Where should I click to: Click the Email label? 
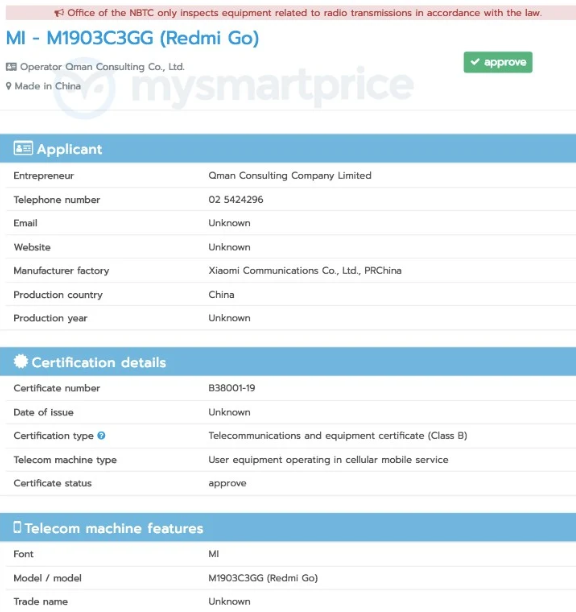point(25,223)
